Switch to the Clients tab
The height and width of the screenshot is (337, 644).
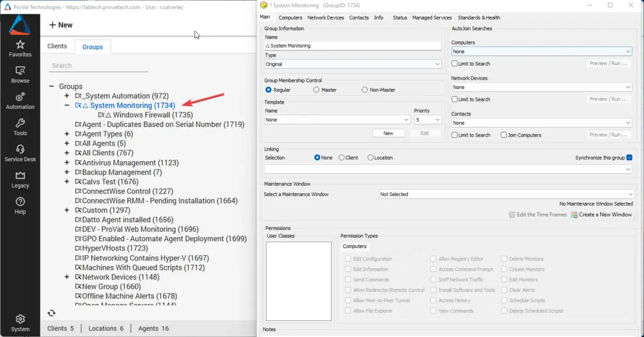57,46
